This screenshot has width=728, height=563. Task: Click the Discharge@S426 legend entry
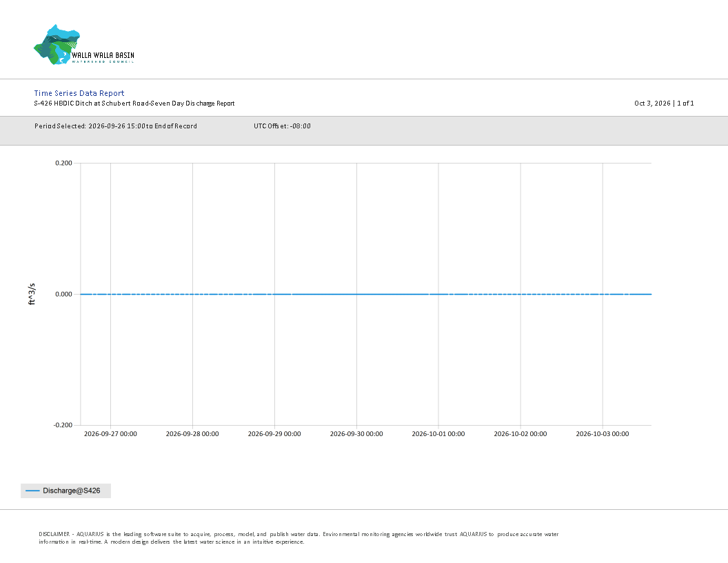[65, 491]
